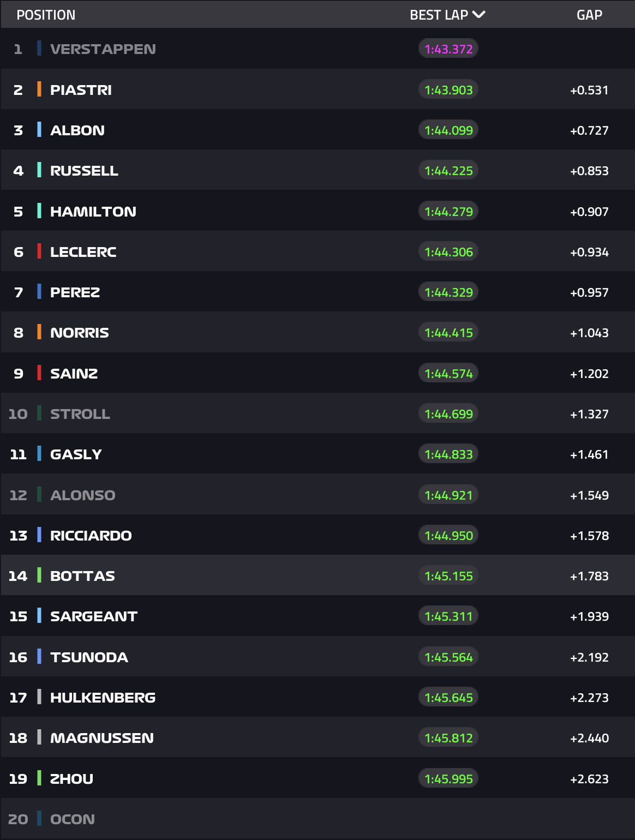Click the Alonso driver name
This screenshot has height=840, width=635.
tap(83, 495)
